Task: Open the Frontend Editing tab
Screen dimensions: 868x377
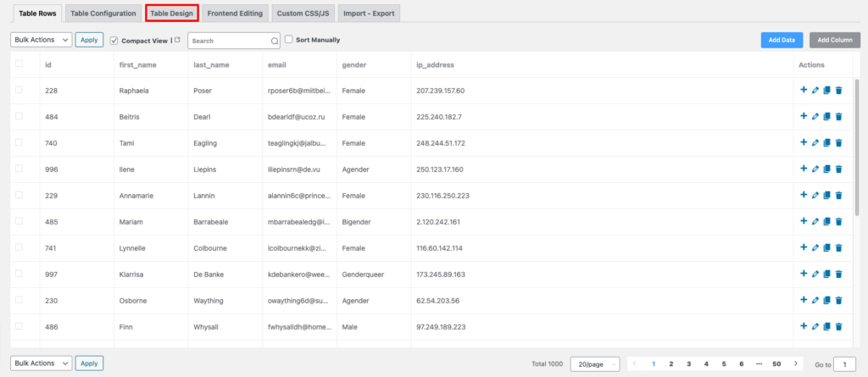Action: (235, 14)
